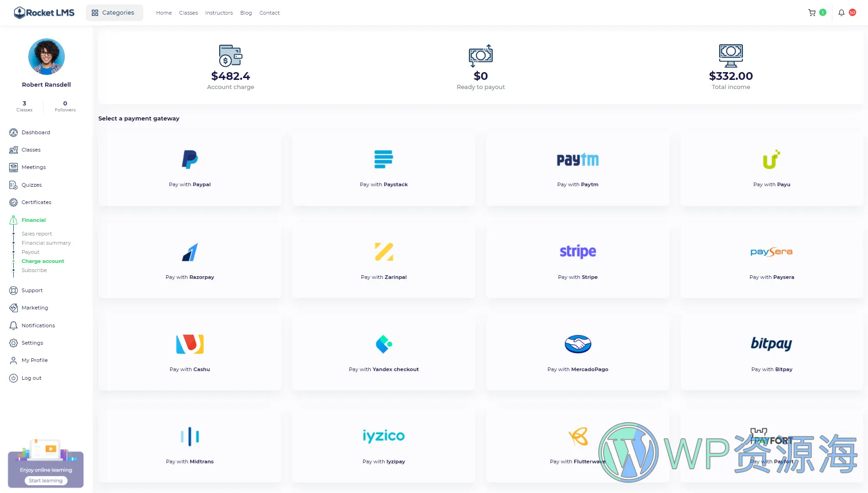Click the Settings gear sidebar icon
This screenshot has width=868, height=493.
[x=14, y=343]
